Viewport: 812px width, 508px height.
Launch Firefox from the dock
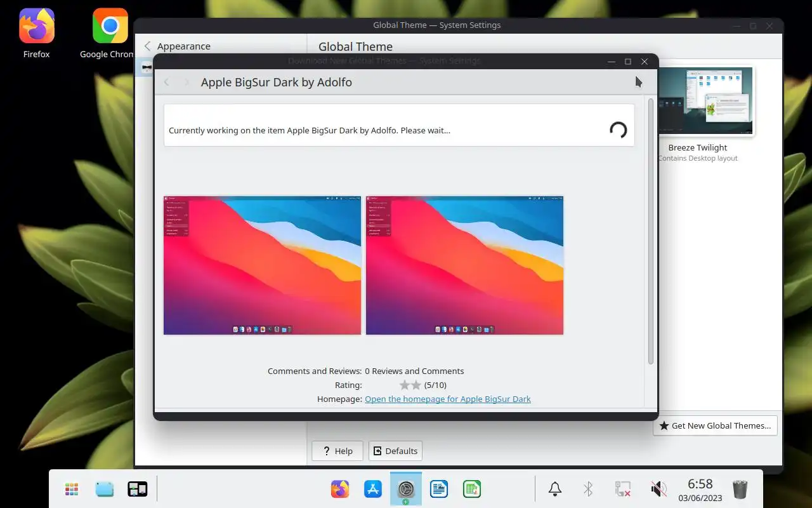(340, 489)
